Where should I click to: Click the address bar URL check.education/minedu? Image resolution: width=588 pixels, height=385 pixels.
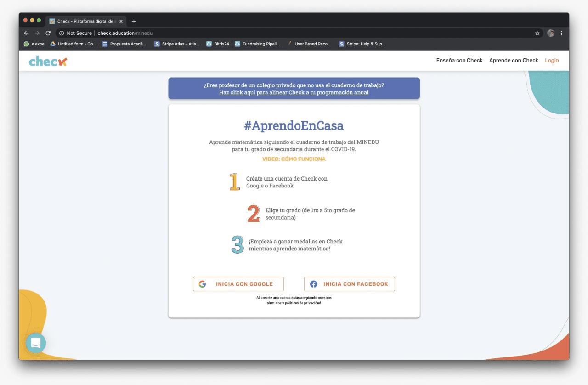[x=125, y=33]
